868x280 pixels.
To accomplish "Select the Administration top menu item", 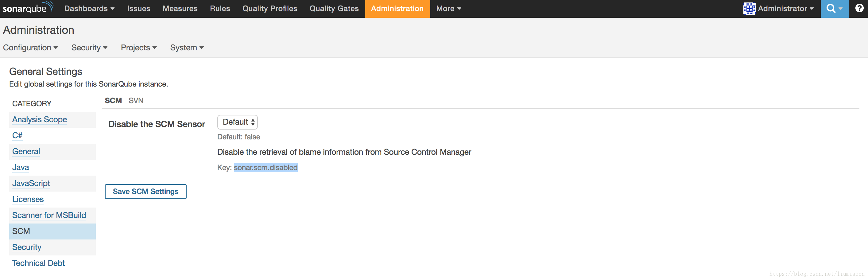I will [397, 8].
